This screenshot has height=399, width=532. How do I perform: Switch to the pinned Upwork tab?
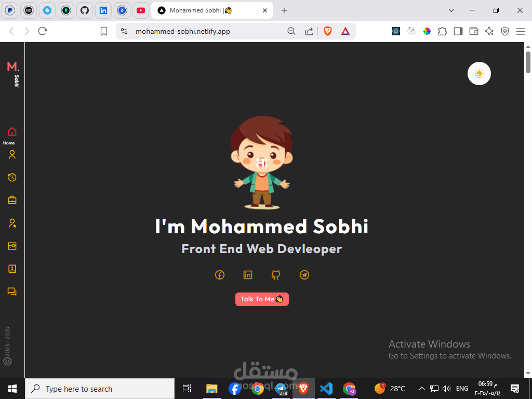click(x=29, y=10)
